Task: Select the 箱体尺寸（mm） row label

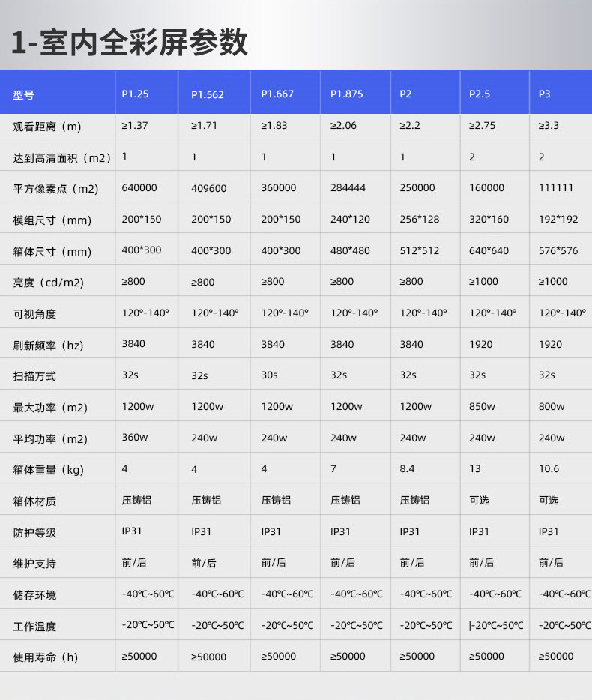Action: coord(52,252)
